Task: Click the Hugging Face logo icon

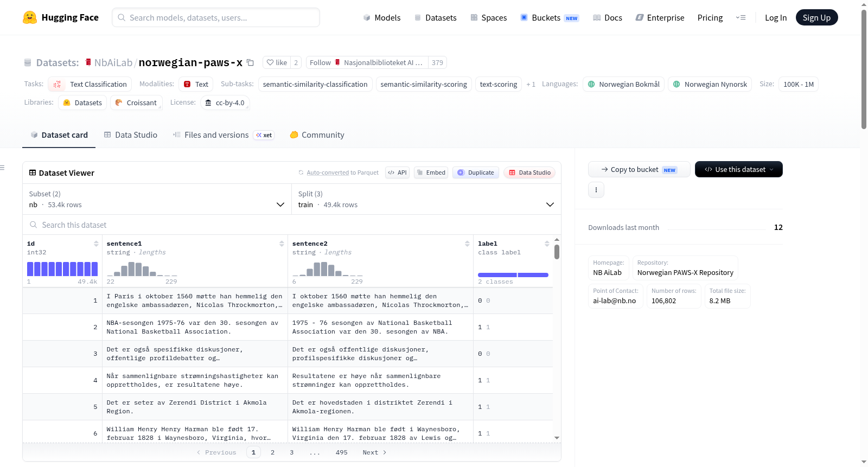Action: pyautogui.click(x=30, y=17)
